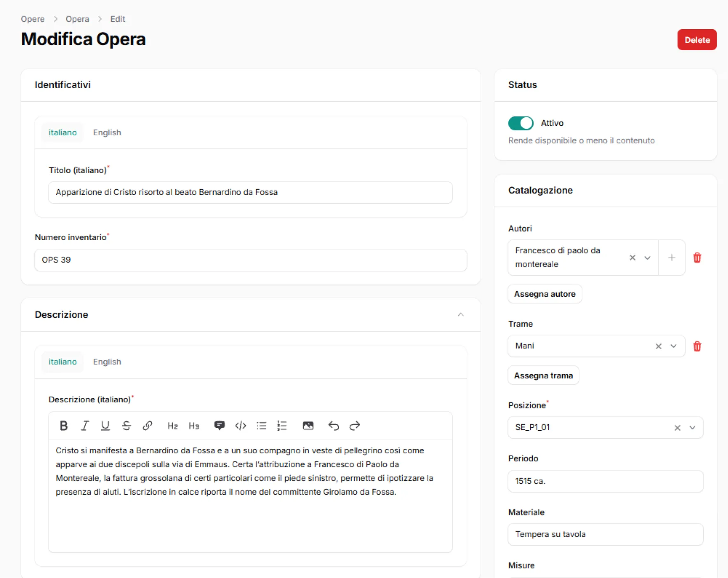Image resolution: width=728 pixels, height=578 pixels.
Task: Delete the Francesco di paolo author row
Action: [x=697, y=258]
